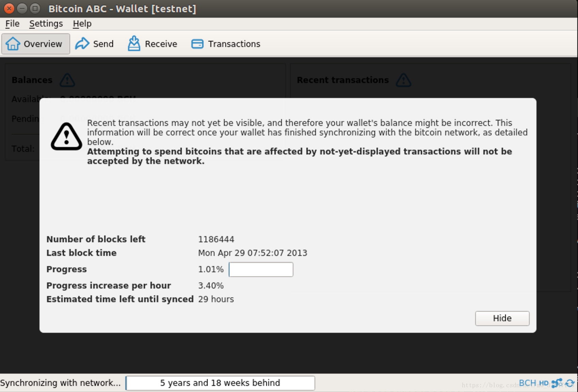Click the 'Last block time' label
Screen dimensions: 578x392
81,253
